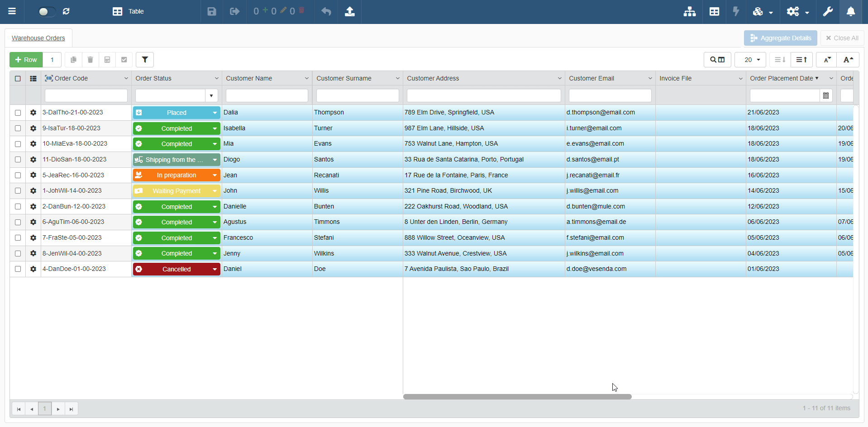
Task: Toggle the switch in the top bar
Action: [x=46, y=11]
